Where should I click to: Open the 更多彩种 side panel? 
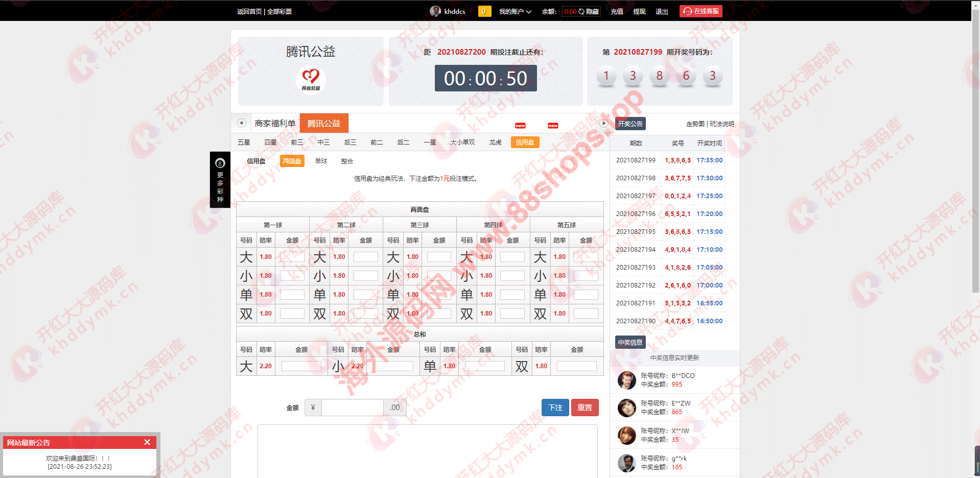tap(220, 180)
